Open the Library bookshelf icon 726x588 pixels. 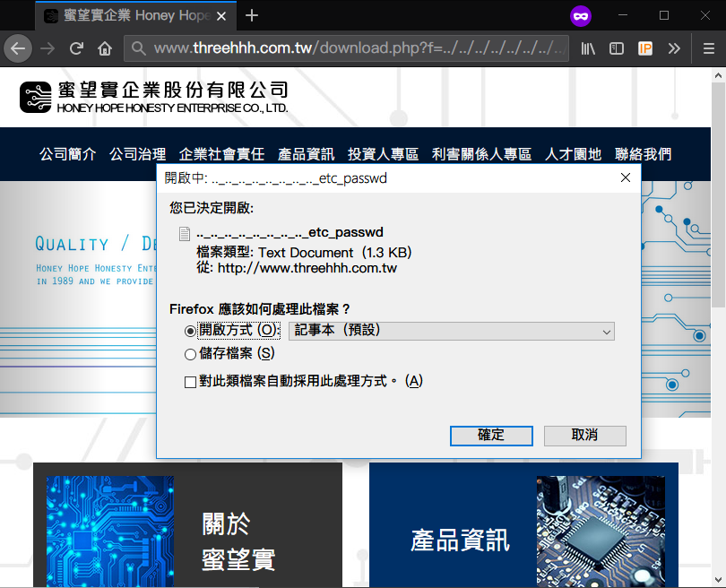click(x=588, y=48)
